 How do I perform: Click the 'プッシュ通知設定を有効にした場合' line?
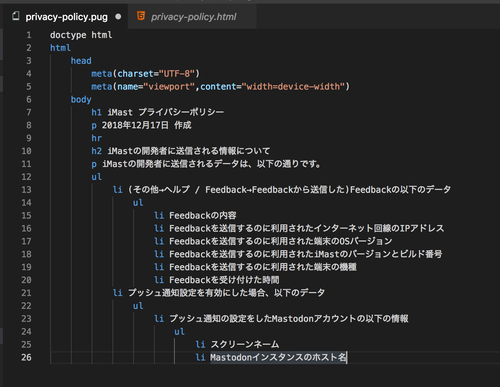coord(219,293)
